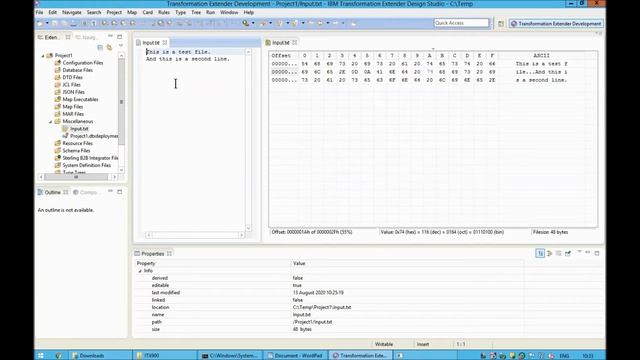The image size is (640, 360).
Task: Click the New wizard toolbar icon
Action: 40,23
